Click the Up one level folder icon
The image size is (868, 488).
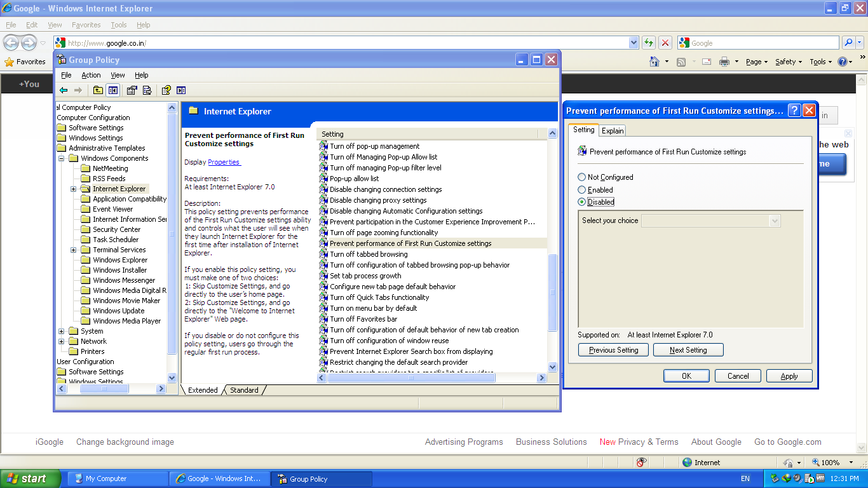pos(98,90)
